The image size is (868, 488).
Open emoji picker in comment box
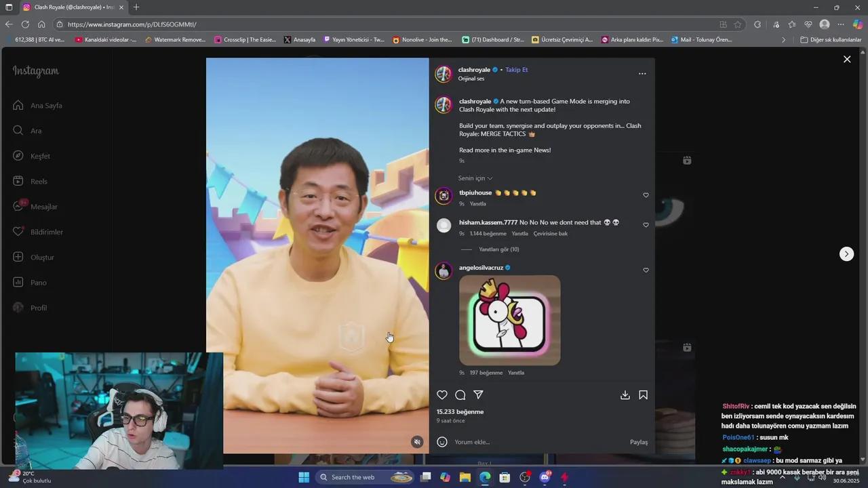pos(442,442)
